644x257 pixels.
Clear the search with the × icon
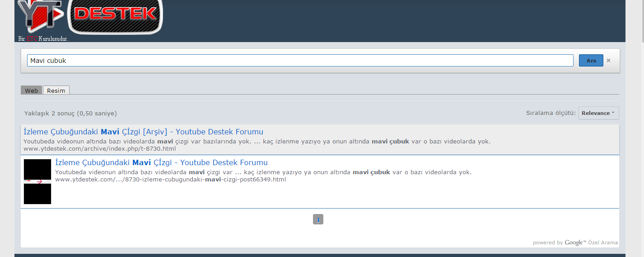click(608, 61)
